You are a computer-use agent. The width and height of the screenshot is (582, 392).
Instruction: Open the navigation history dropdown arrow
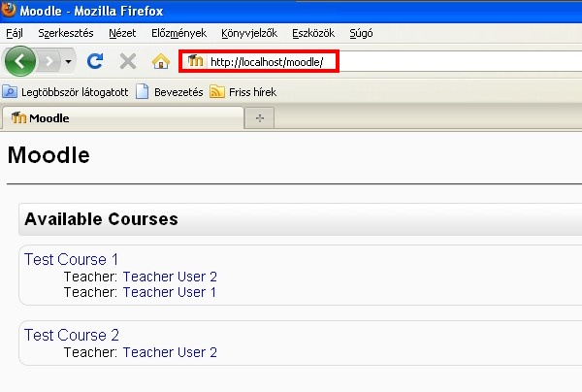click(x=68, y=62)
